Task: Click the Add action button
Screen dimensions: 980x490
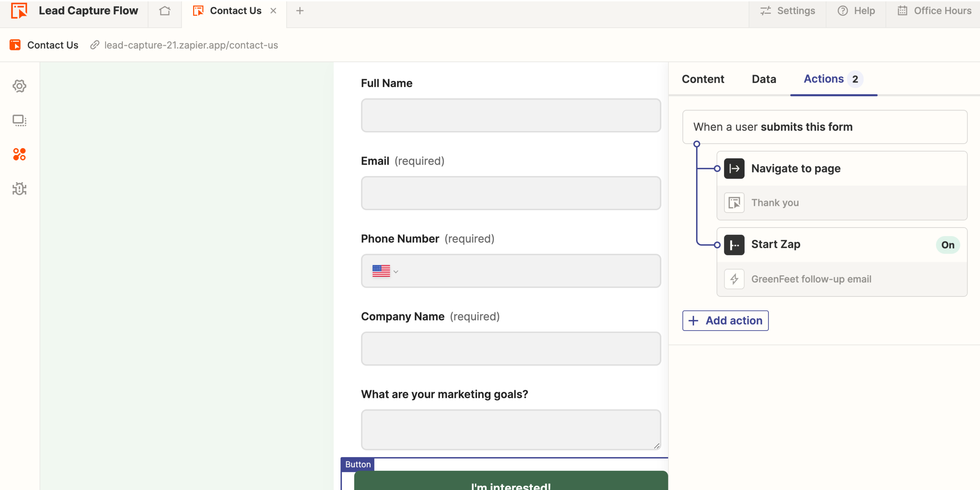Action: point(725,321)
